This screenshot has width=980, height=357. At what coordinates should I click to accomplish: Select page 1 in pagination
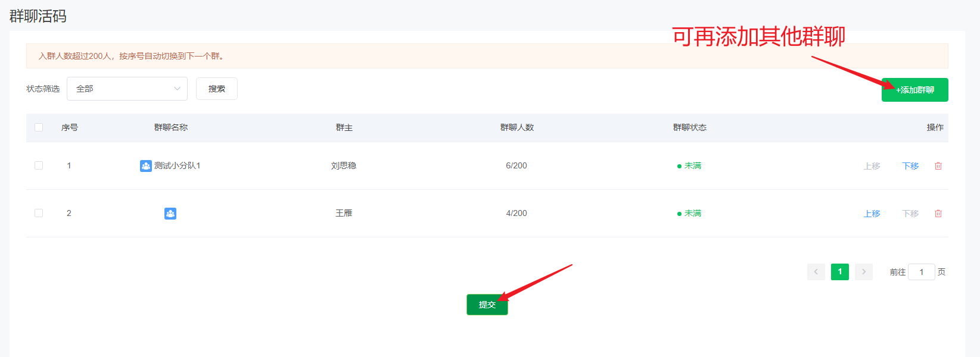point(839,272)
